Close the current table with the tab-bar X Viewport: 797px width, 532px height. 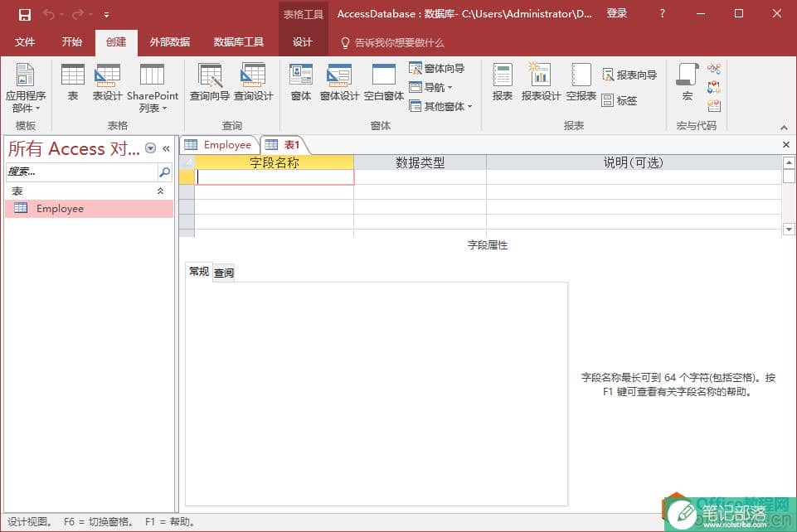[786, 145]
